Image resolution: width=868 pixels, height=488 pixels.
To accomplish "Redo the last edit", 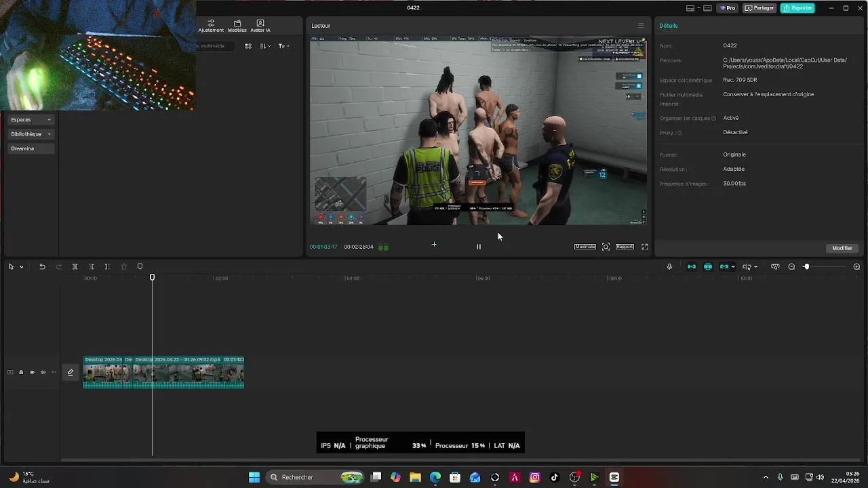I will (x=58, y=267).
